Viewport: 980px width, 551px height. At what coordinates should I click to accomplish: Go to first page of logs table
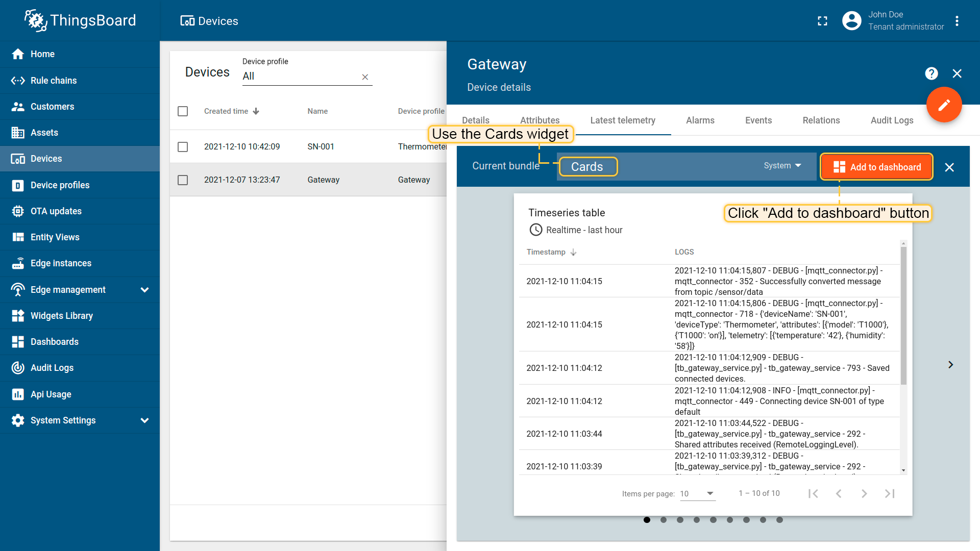pyautogui.click(x=814, y=493)
